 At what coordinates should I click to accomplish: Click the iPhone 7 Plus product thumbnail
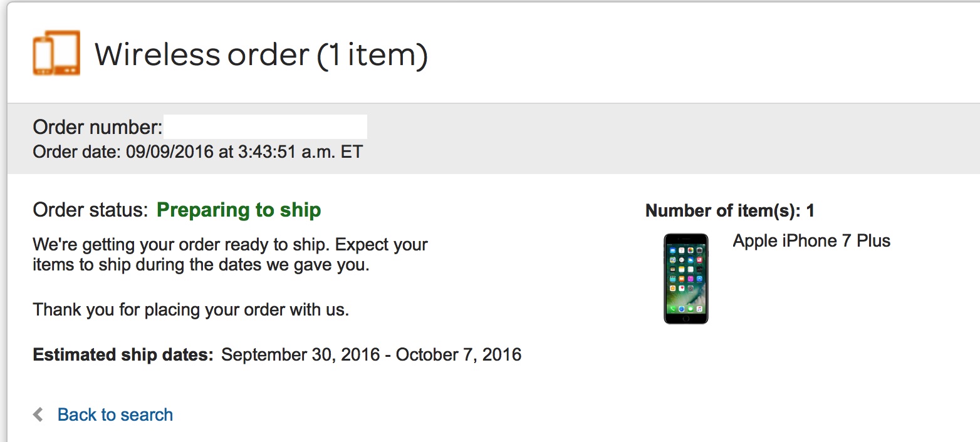coord(685,279)
